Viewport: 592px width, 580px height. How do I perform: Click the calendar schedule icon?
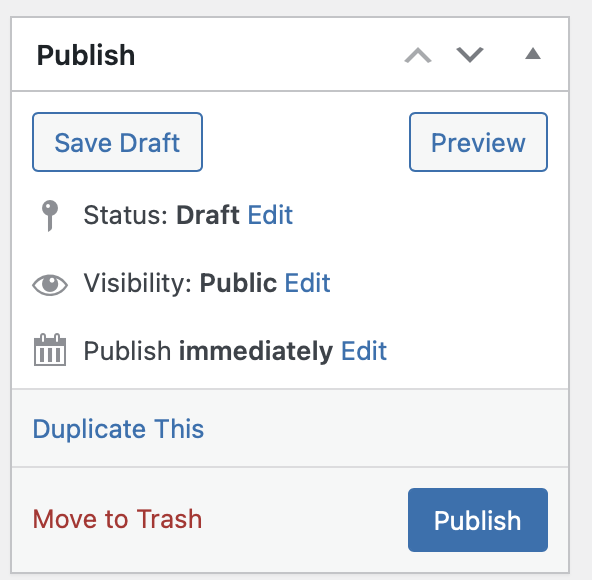point(50,350)
